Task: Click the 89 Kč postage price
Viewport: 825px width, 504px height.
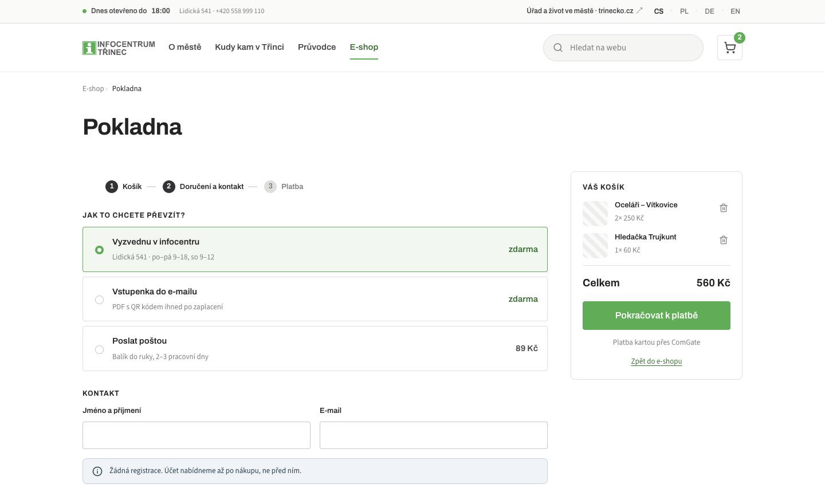Action: tap(527, 348)
